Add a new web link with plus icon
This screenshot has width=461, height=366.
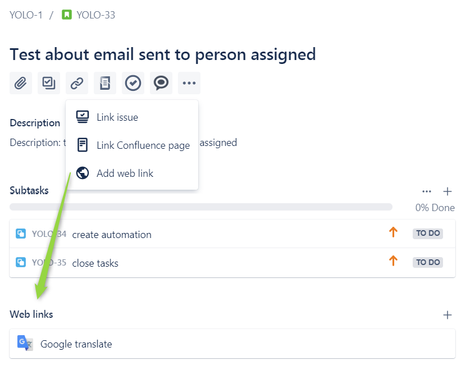coord(447,315)
